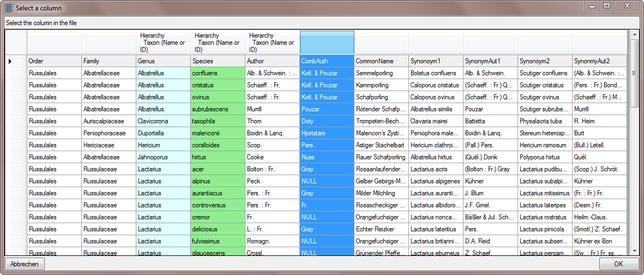Screen dimensions: 644x275
Task: Confirm selection with the OK button
Action: (618, 264)
